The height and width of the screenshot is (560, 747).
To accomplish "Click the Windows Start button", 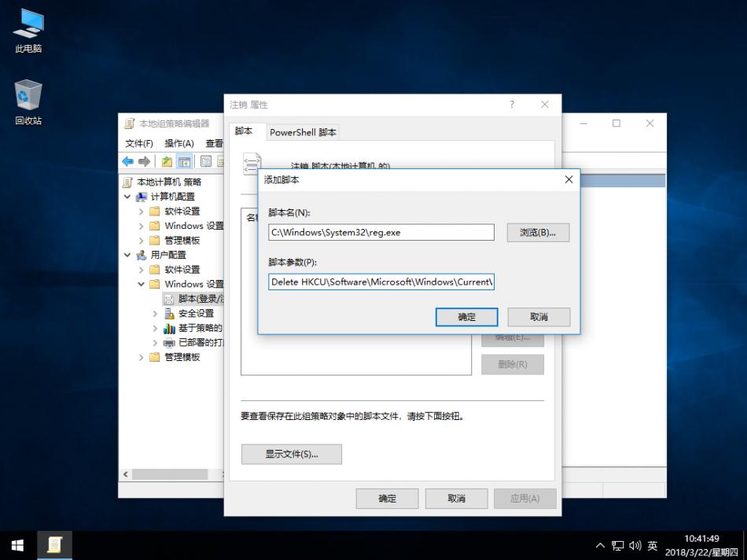I will coord(17,545).
